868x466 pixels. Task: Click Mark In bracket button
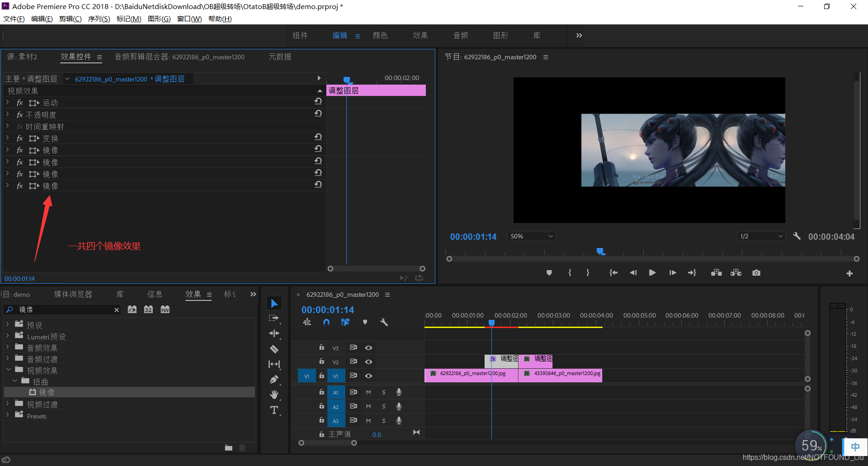coord(570,273)
